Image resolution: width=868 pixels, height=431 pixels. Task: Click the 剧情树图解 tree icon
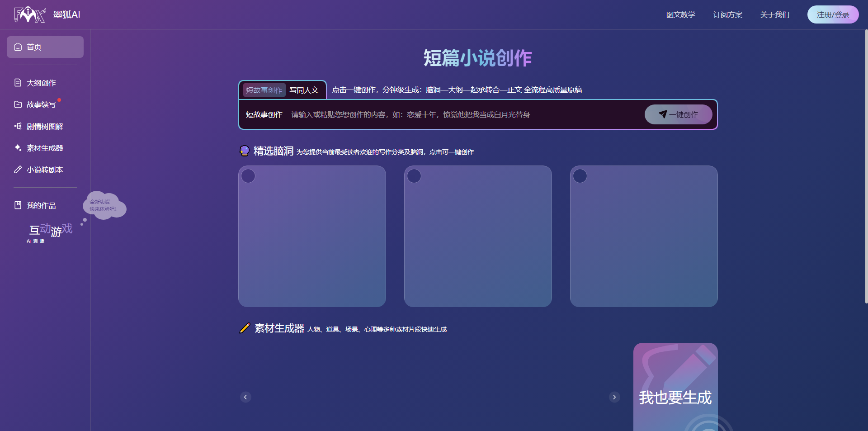pyautogui.click(x=18, y=126)
